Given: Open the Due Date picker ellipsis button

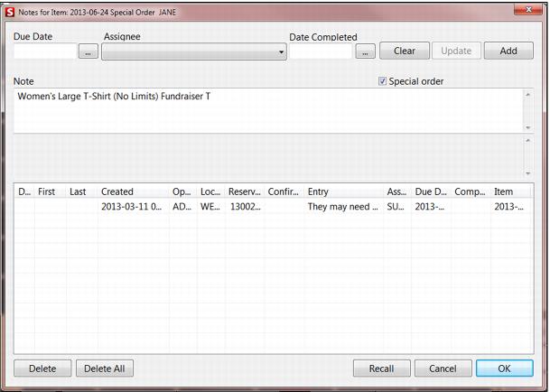Looking at the screenshot, I should 88,51.
